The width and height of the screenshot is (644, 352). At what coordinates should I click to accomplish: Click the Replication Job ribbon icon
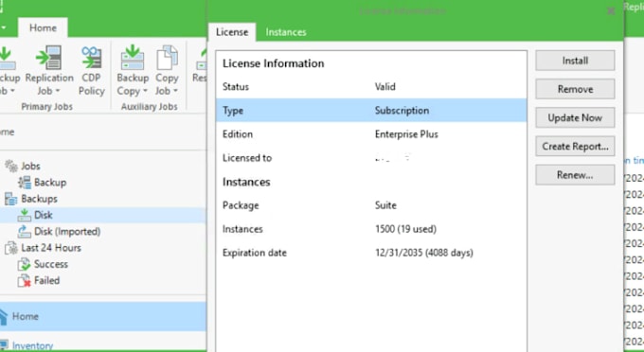coord(49,58)
